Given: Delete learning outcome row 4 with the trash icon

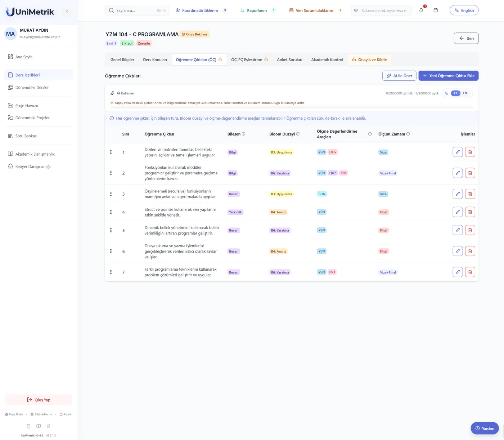Looking at the screenshot, I should [x=470, y=212].
